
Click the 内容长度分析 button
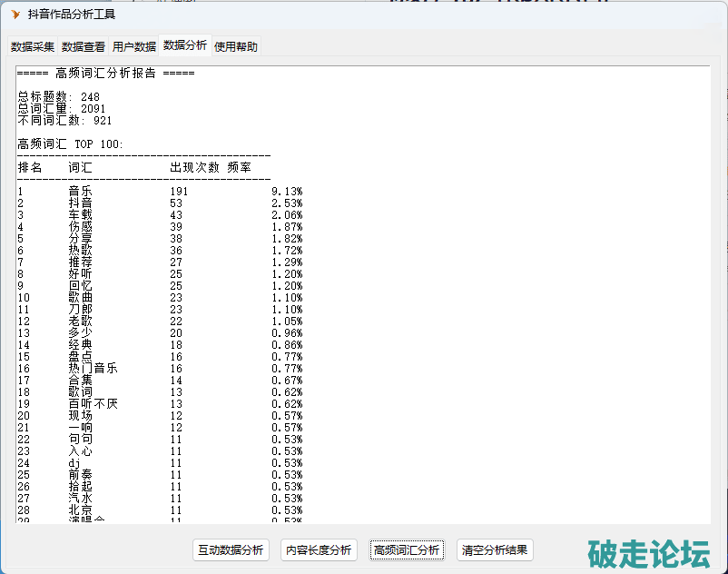coord(319,549)
